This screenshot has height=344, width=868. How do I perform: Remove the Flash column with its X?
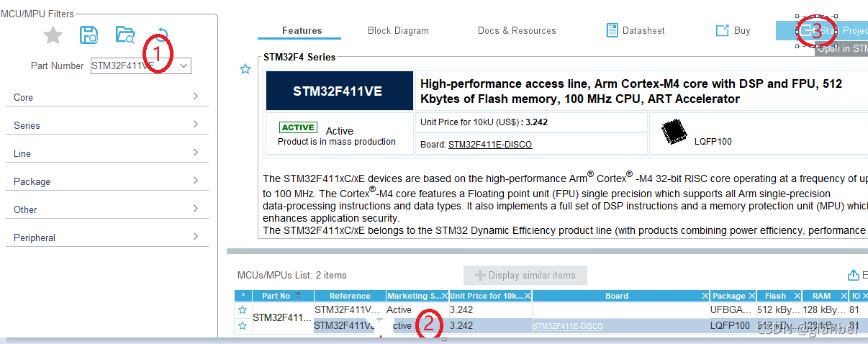point(797,296)
